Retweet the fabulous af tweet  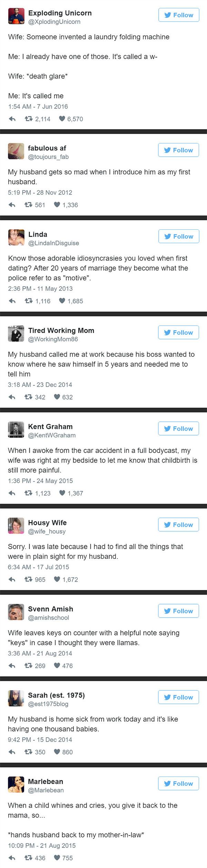pos(29,205)
